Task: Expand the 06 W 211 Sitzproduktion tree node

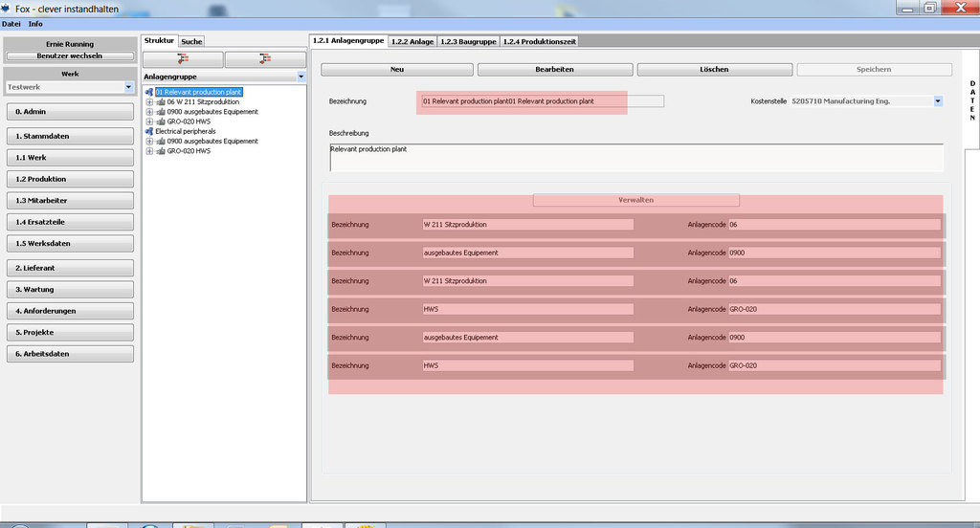Action: coord(149,101)
